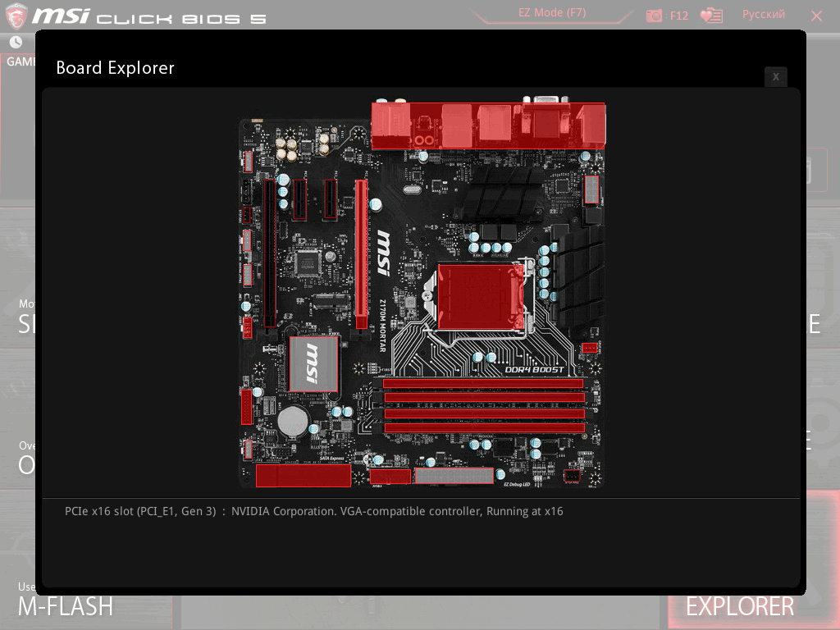Select the third DIMM slot from the CPU
840x630 pixels.
coord(484,413)
